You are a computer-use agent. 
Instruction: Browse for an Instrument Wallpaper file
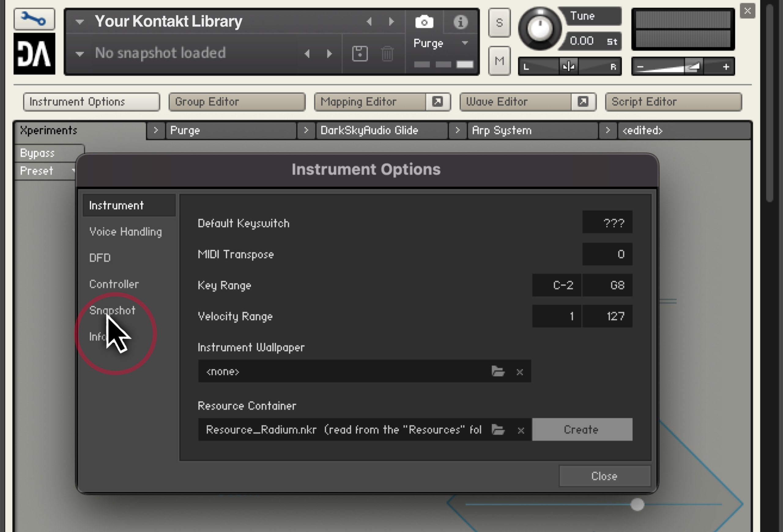tap(498, 371)
